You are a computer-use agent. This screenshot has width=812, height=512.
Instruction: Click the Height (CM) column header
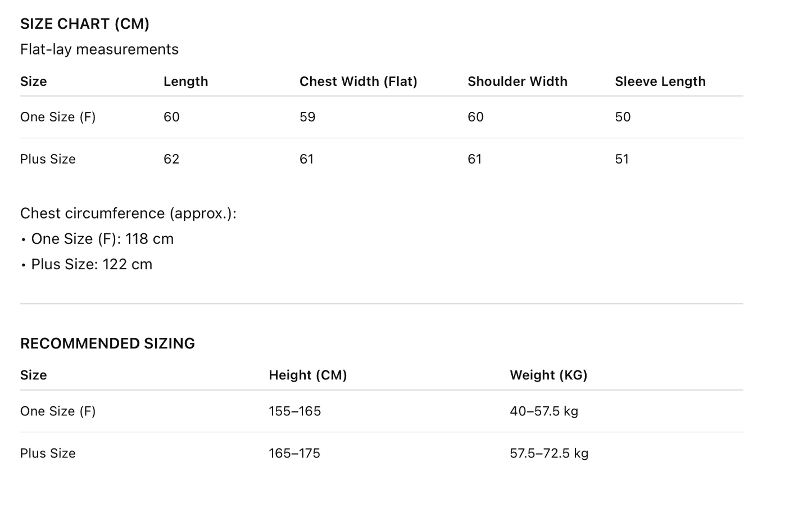click(x=307, y=375)
